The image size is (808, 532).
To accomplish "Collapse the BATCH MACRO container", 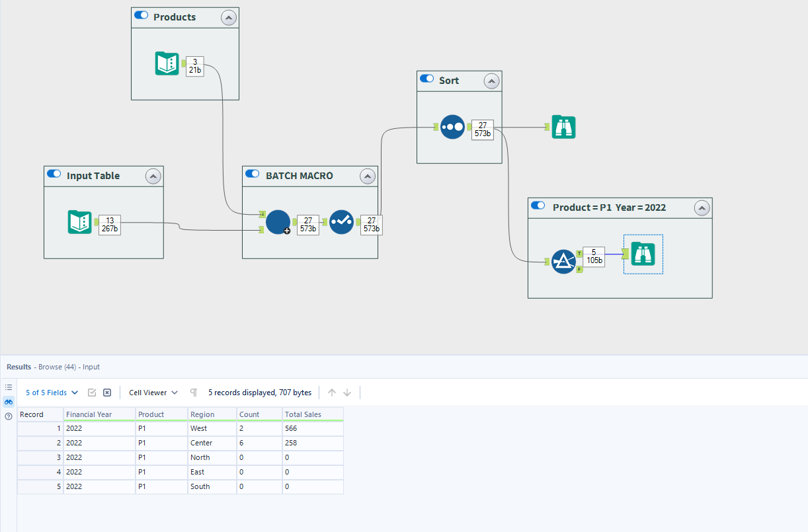I will (x=368, y=176).
